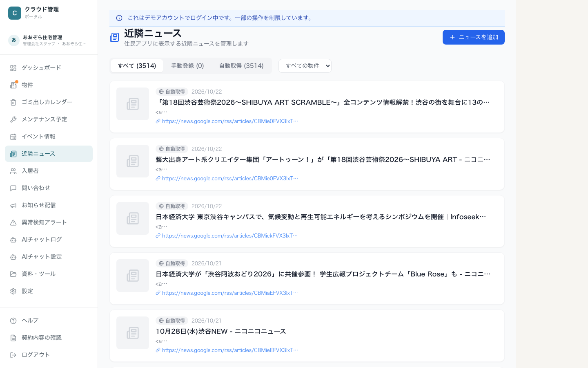Click the 10月28日(水)渋谷NEW headline
This screenshot has height=368, width=588.
click(221, 331)
